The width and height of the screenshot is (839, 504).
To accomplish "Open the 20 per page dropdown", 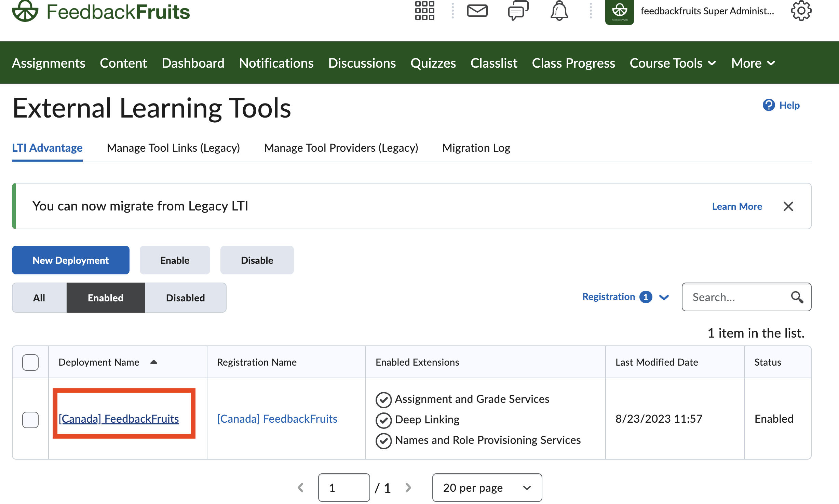I will tap(487, 488).
